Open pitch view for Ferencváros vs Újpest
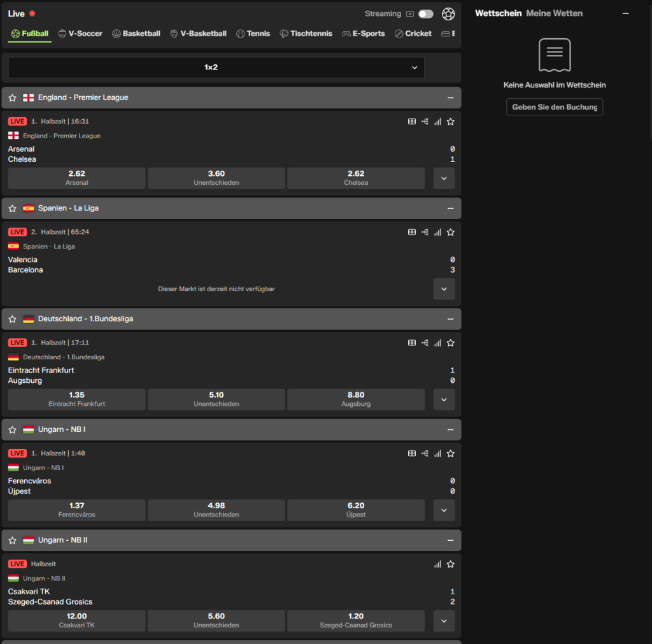Image resolution: width=652 pixels, height=644 pixels. (412, 454)
